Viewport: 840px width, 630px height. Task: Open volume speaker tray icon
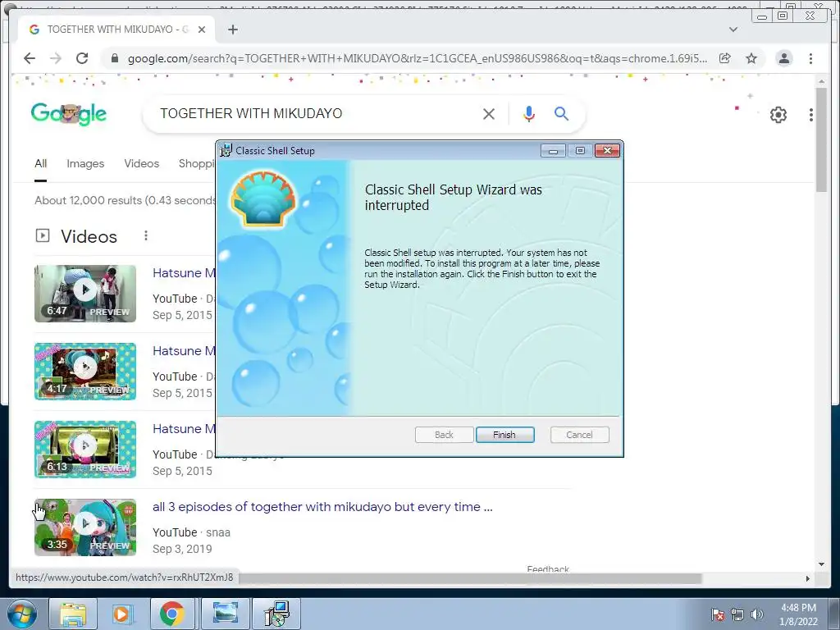point(756,614)
